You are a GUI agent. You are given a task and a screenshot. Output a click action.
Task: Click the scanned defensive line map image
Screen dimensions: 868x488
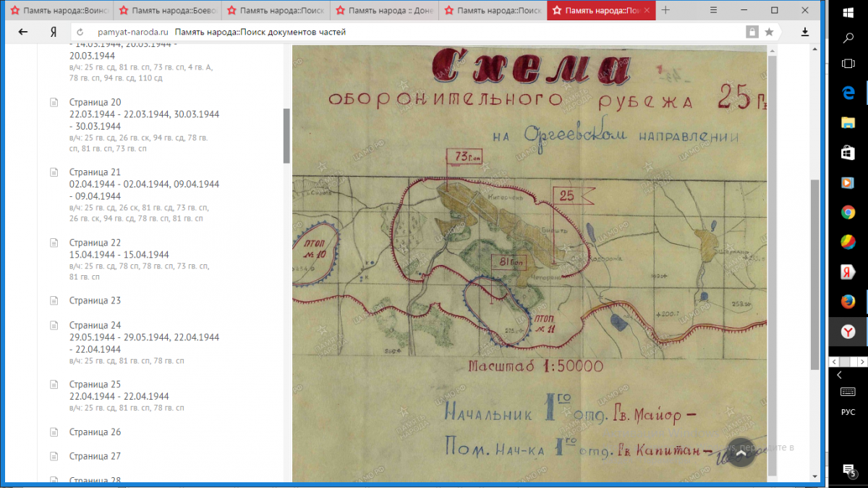529,264
